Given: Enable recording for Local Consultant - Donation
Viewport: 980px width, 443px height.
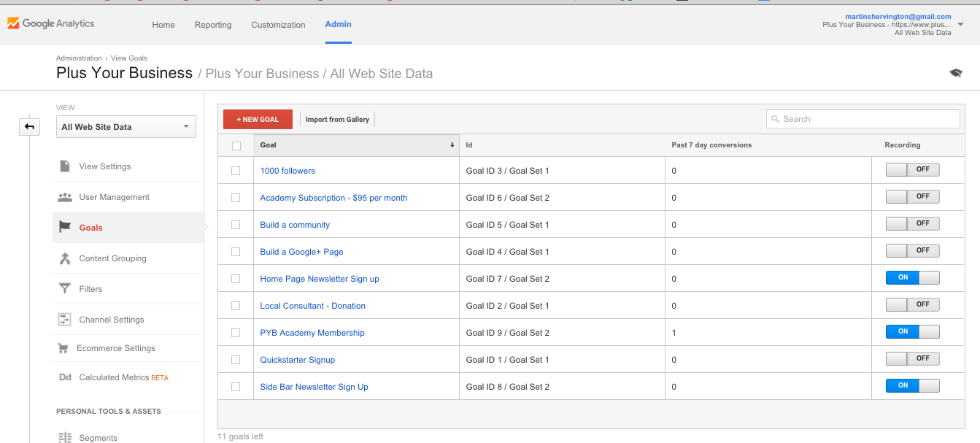Looking at the screenshot, I should [x=913, y=304].
